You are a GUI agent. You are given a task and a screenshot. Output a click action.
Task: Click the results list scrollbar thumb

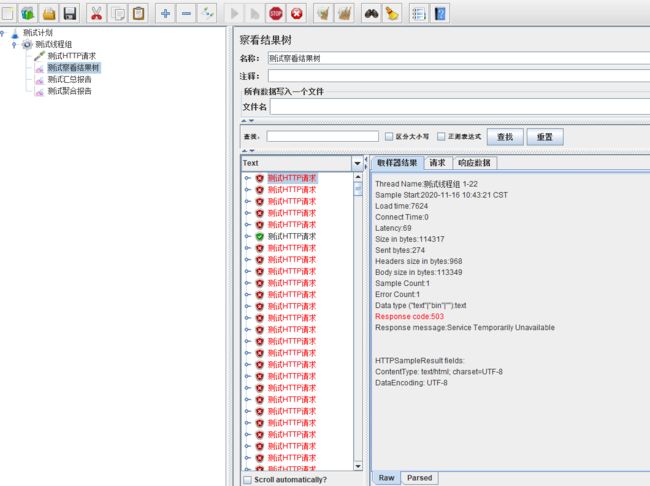click(x=358, y=189)
